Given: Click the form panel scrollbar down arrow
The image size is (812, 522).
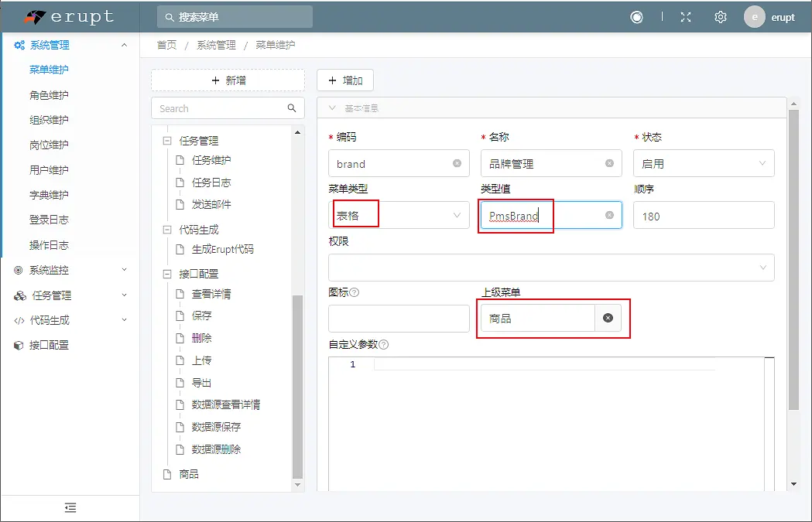Looking at the screenshot, I should [794, 484].
